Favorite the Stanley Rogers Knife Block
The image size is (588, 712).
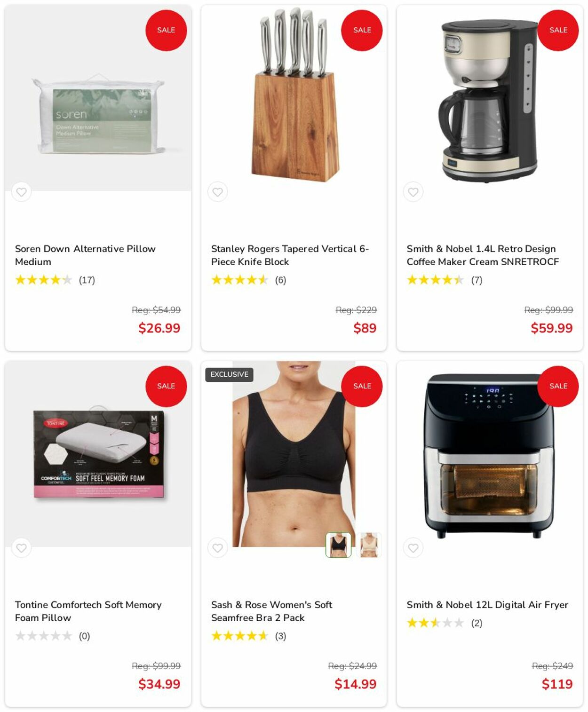[217, 192]
